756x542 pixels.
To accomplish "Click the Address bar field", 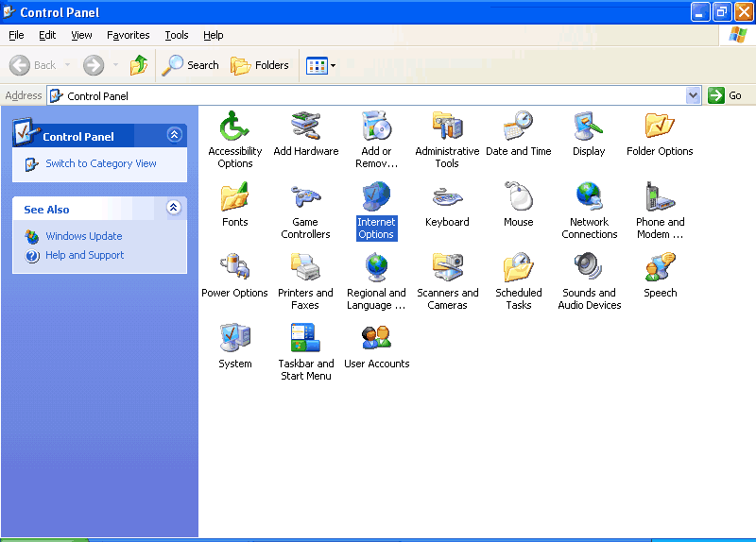I will pos(373,95).
